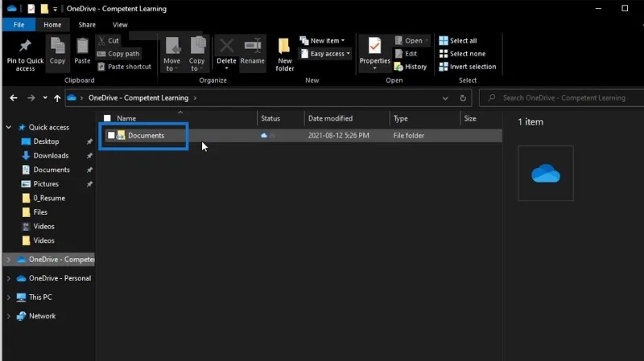
Task: Sort by the Size column header
Action: (x=470, y=118)
